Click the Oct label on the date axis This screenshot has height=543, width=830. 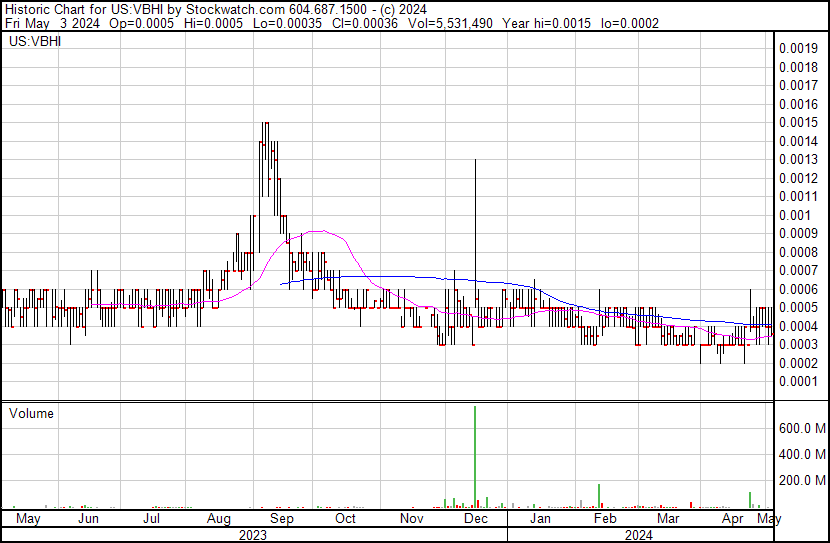[x=345, y=519]
